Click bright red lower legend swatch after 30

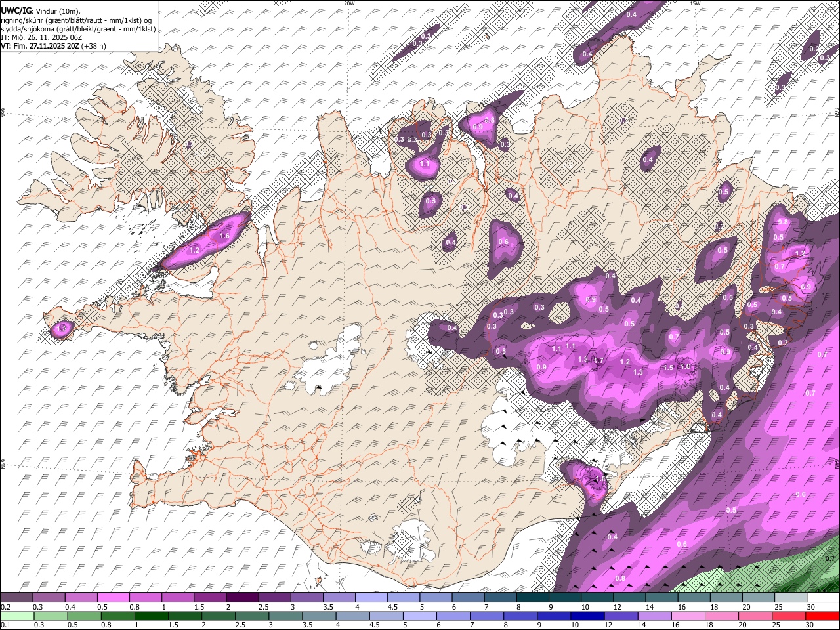coord(823,616)
